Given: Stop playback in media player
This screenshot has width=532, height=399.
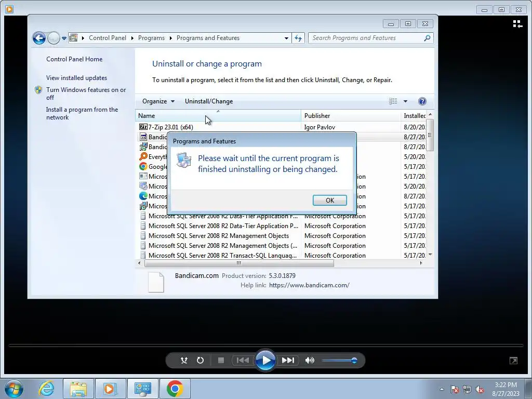Looking at the screenshot, I should [x=221, y=360].
